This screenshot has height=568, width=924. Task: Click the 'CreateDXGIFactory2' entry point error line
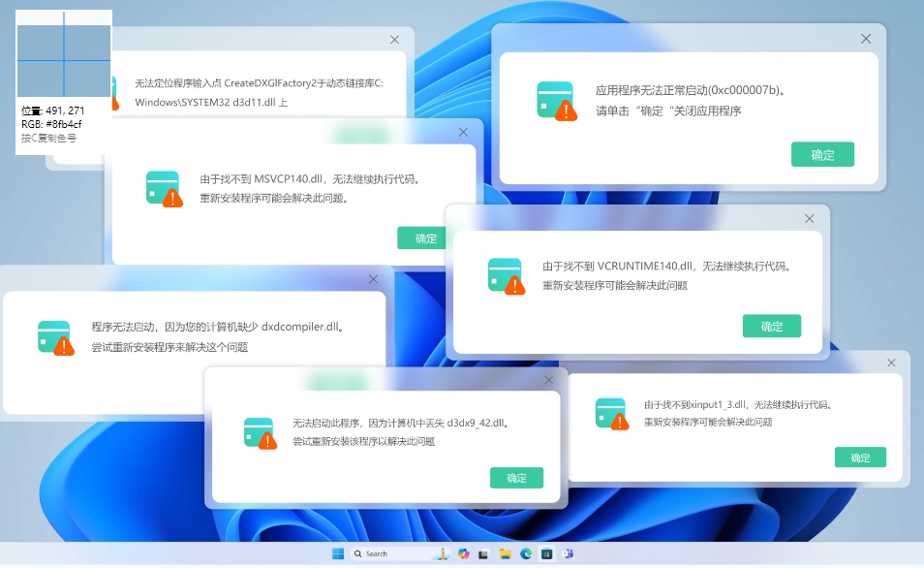259,83
